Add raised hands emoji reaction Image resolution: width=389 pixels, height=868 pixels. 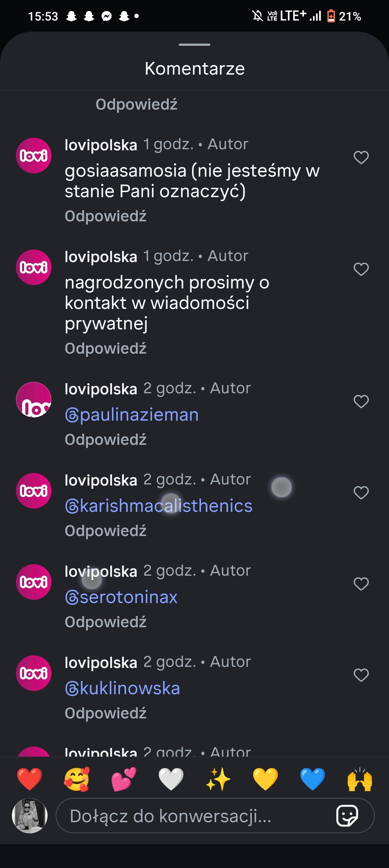click(360, 779)
